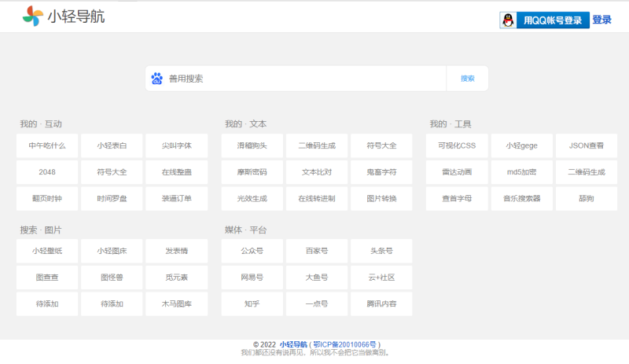Click the 登录 login link
629x364 pixels.
[x=601, y=20]
